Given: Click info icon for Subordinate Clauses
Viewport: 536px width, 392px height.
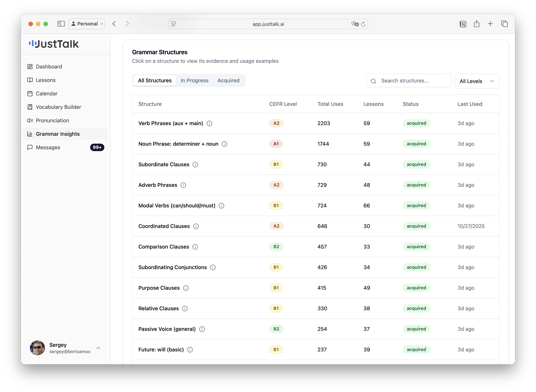Looking at the screenshot, I should tap(195, 165).
